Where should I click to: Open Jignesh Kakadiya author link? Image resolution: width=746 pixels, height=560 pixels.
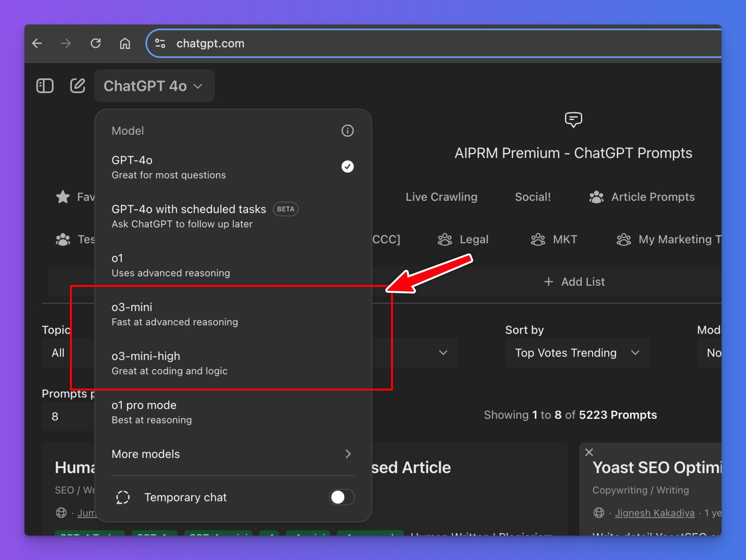pos(654,513)
